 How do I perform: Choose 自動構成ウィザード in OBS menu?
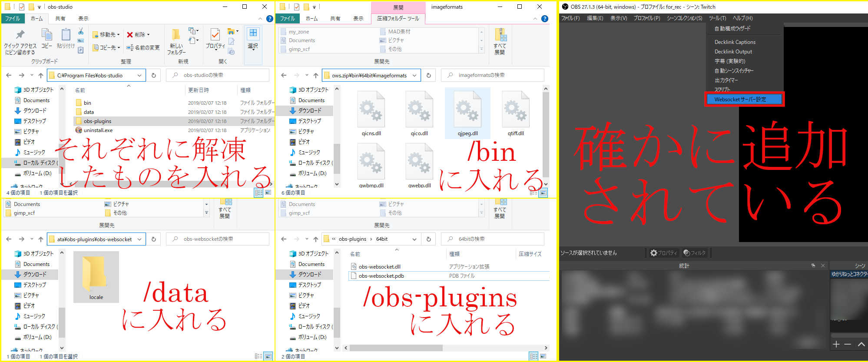coord(732,28)
